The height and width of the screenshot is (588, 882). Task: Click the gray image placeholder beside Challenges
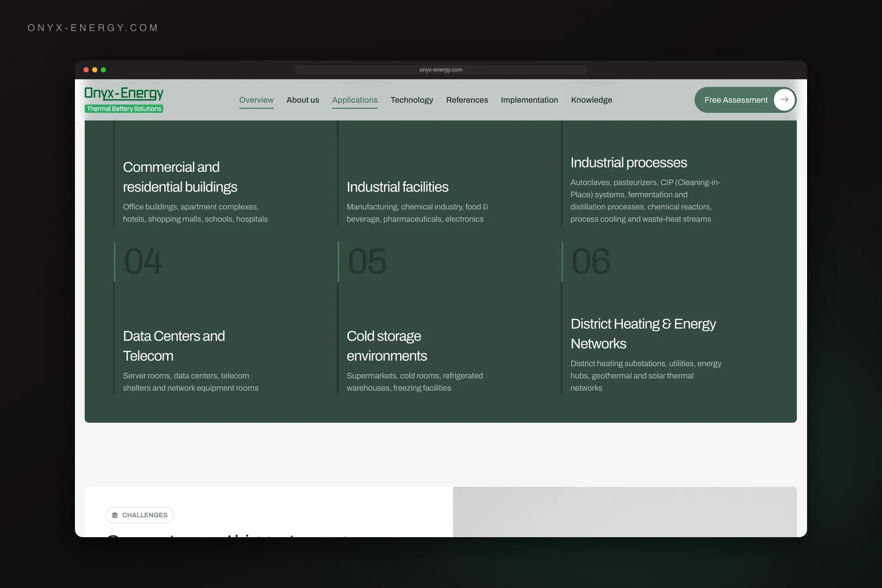coord(624,512)
